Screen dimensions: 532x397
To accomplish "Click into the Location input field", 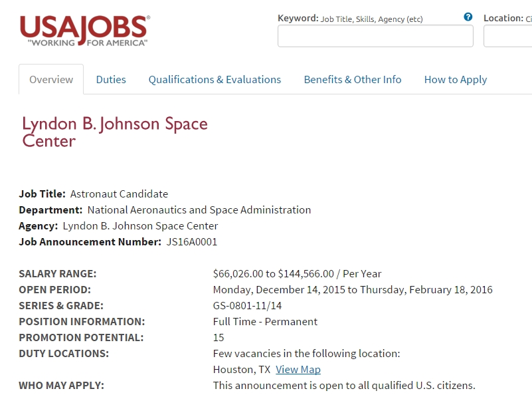I will [x=508, y=36].
